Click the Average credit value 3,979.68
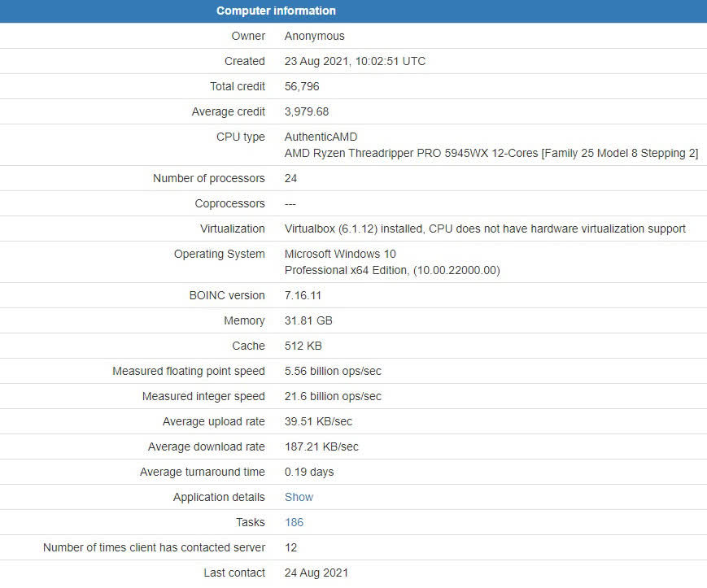707x588 pixels. tap(307, 111)
